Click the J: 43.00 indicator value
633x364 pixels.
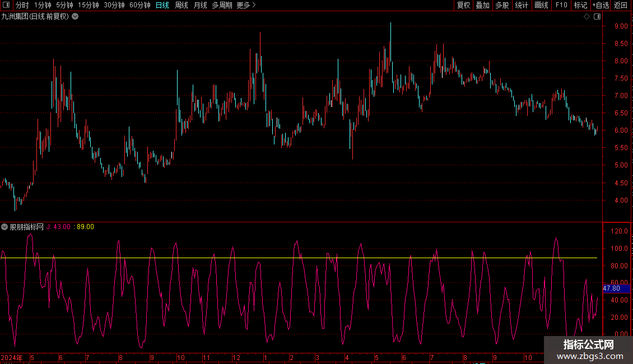pos(58,227)
